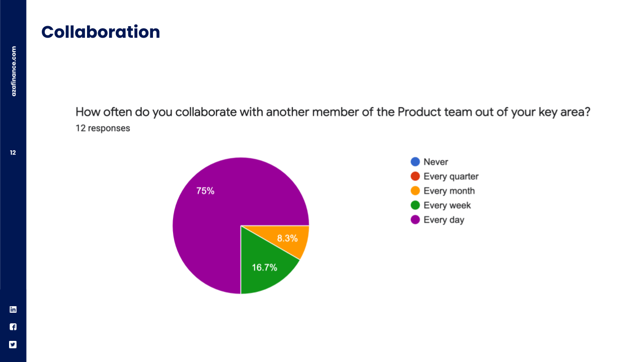
Task: Click the Twitter icon in sidebar
Action: [x=13, y=344]
